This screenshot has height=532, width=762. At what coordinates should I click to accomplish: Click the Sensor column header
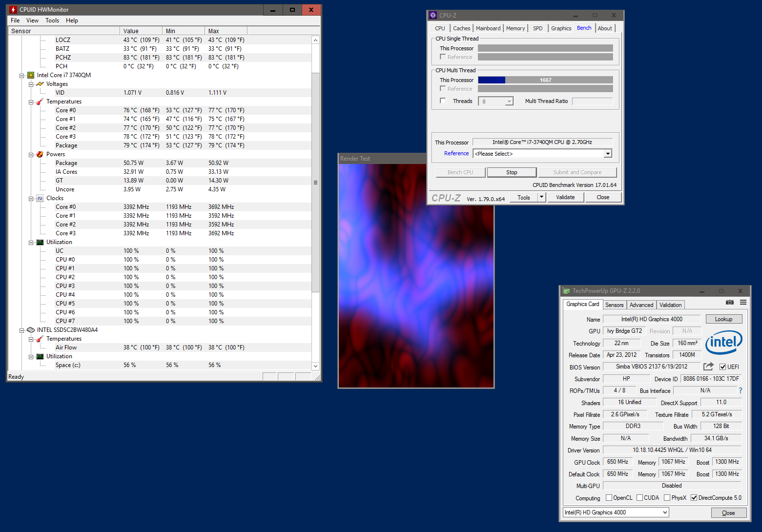pyautogui.click(x=64, y=31)
